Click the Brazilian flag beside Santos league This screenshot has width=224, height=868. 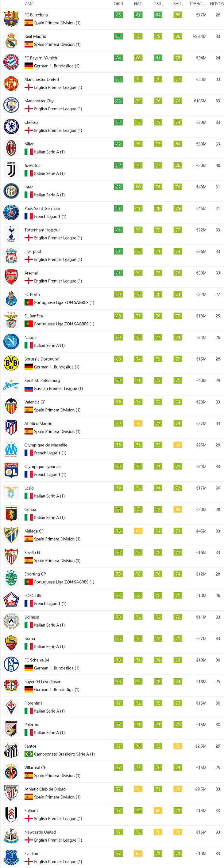(29, 754)
